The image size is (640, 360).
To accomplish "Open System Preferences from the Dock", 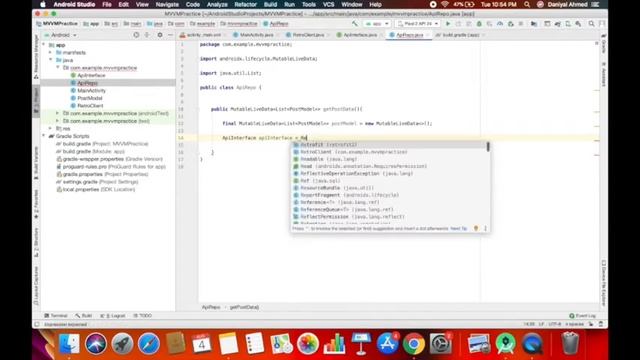I will [440, 344].
